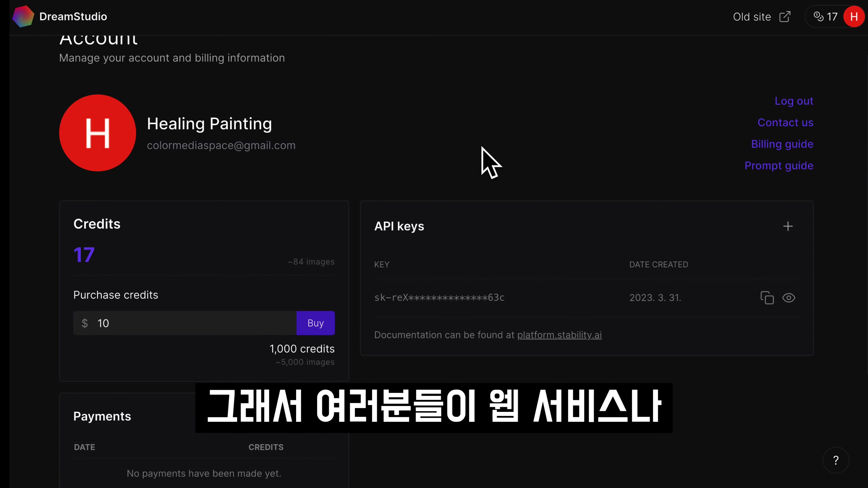Click the No payments have been made yet message

[204, 473]
